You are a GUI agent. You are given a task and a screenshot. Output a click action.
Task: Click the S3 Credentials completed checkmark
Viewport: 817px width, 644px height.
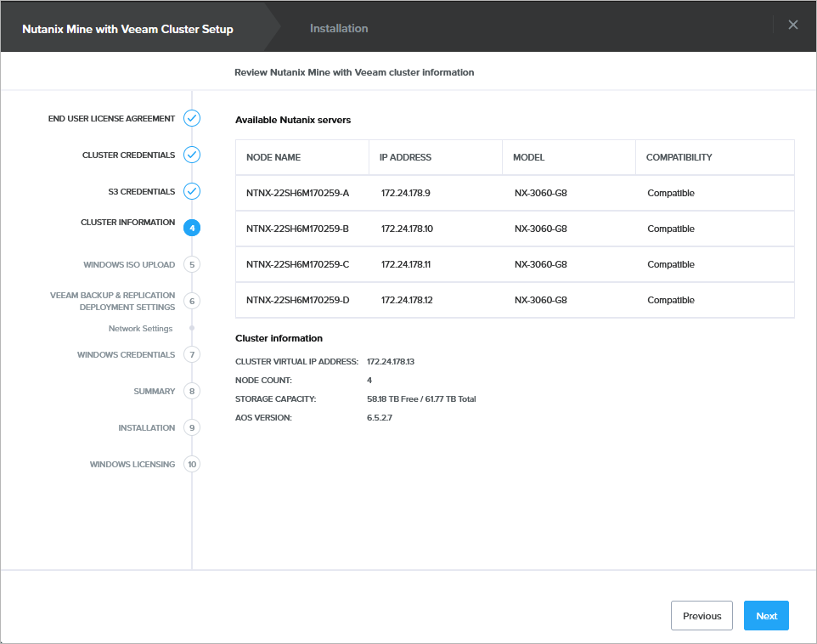192,191
